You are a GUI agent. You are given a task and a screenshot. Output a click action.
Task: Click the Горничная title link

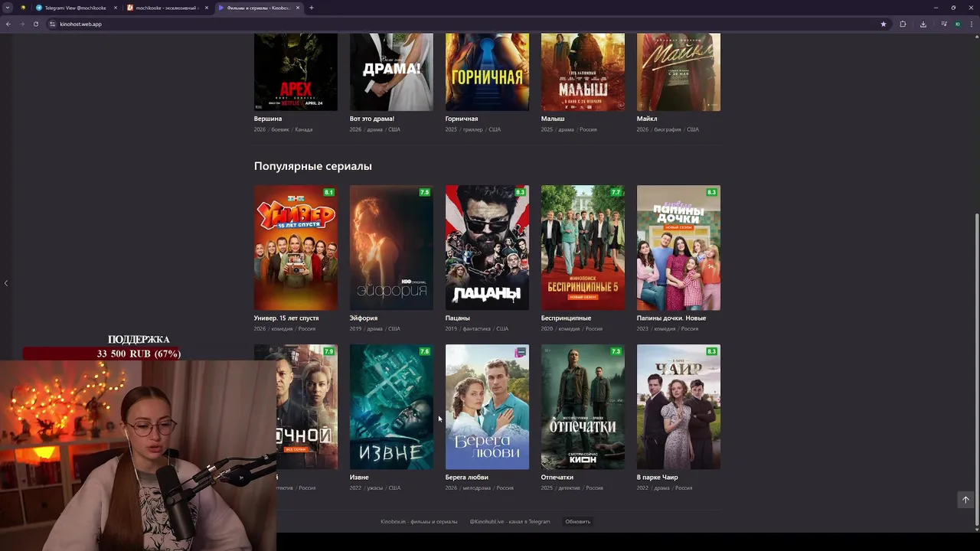[x=462, y=119]
